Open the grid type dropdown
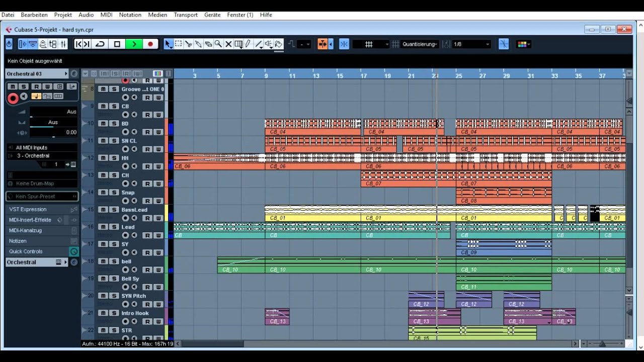Image resolution: width=644 pixels, height=362 pixels. pos(371,44)
